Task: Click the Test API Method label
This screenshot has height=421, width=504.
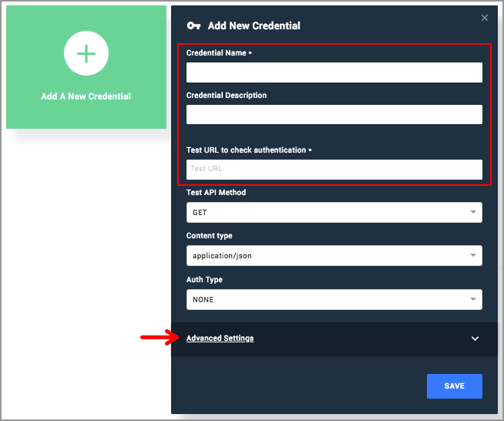Action: pyautogui.click(x=217, y=192)
